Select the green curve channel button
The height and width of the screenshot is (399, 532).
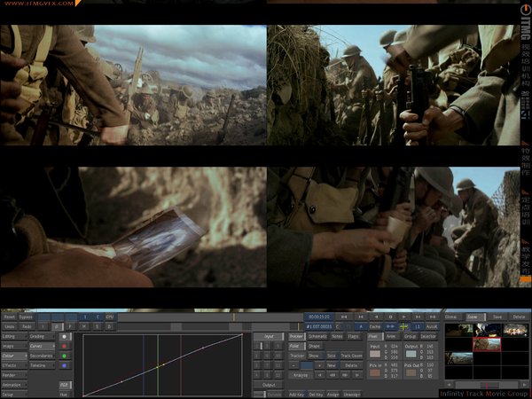pyautogui.click(x=64, y=356)
